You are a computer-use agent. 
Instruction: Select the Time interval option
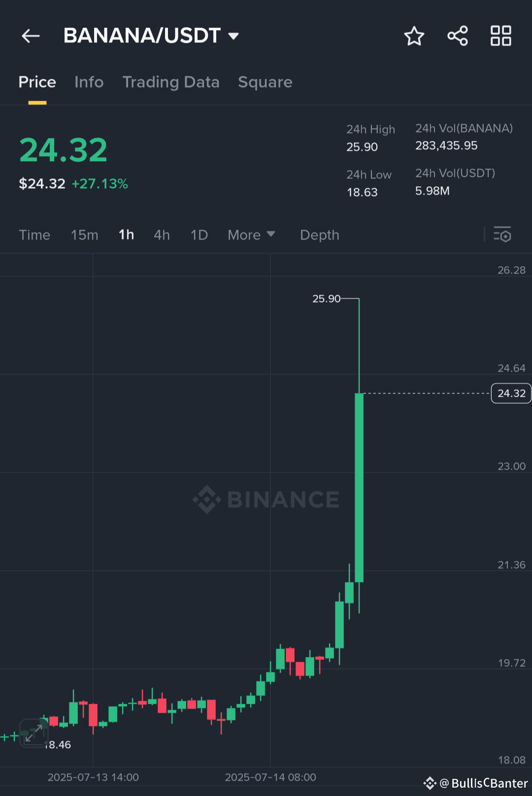[x=34, y=235]
